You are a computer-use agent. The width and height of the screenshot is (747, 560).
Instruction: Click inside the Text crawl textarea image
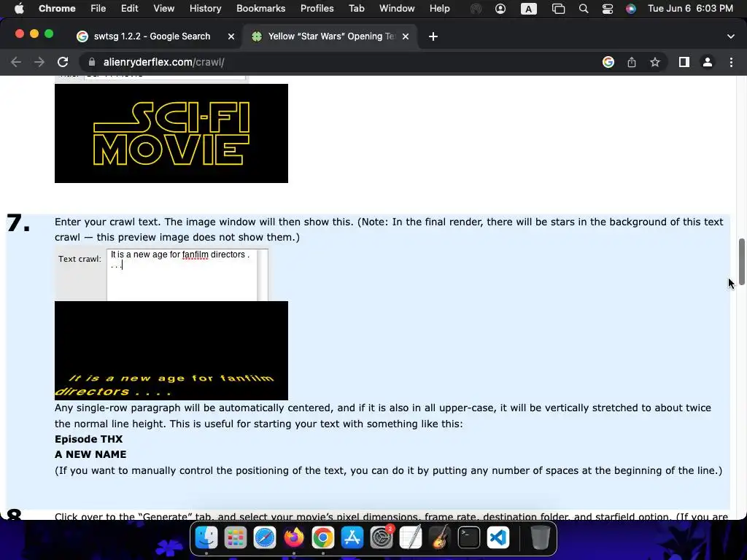pos(182,275)
